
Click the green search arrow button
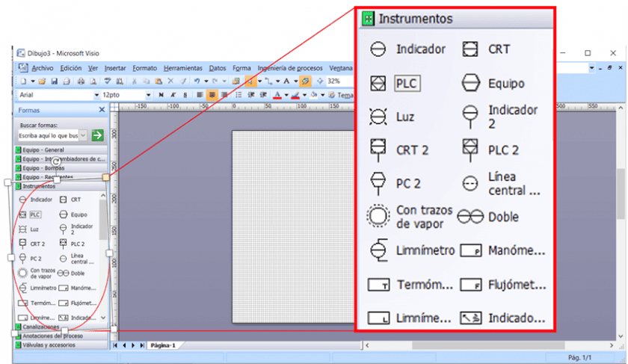coord(97,135)
